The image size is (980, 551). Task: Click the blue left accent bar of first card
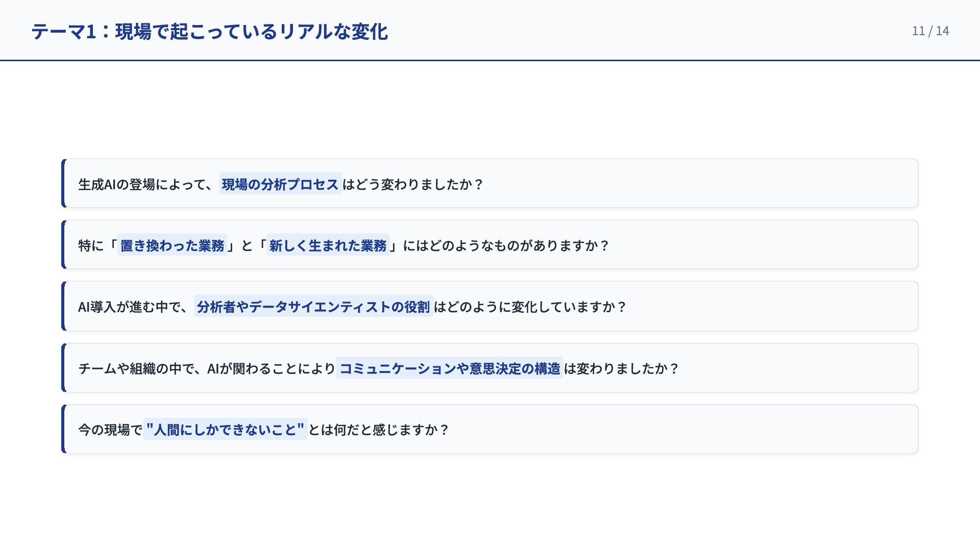(x=63, y=184)
